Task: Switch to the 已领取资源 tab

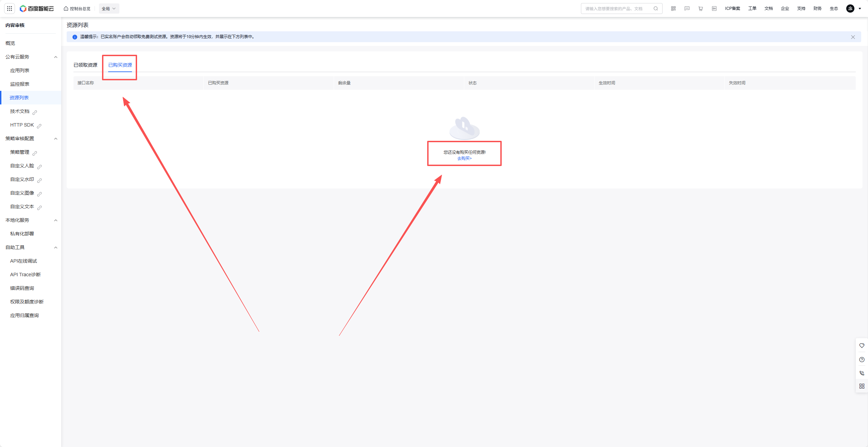Action: [85, 65]
